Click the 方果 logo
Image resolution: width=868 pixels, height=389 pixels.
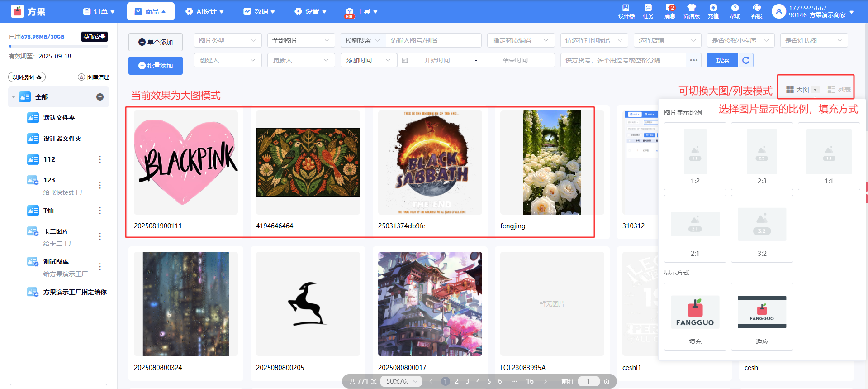click(x=28, y=11)
